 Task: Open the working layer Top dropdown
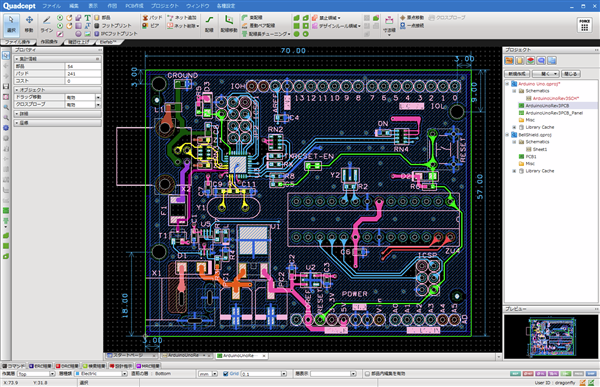pos(52,374)
